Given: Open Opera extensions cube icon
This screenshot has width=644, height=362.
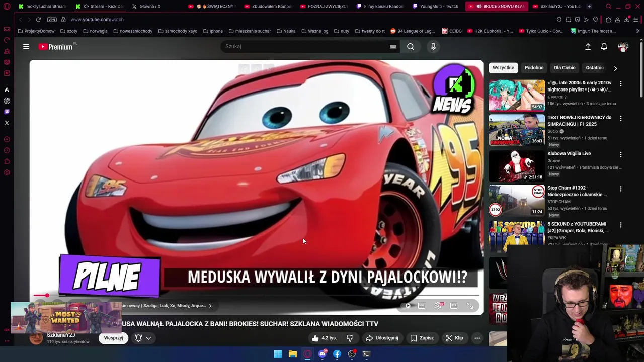Looking at the screenshot, I should [x=608, y=20].
